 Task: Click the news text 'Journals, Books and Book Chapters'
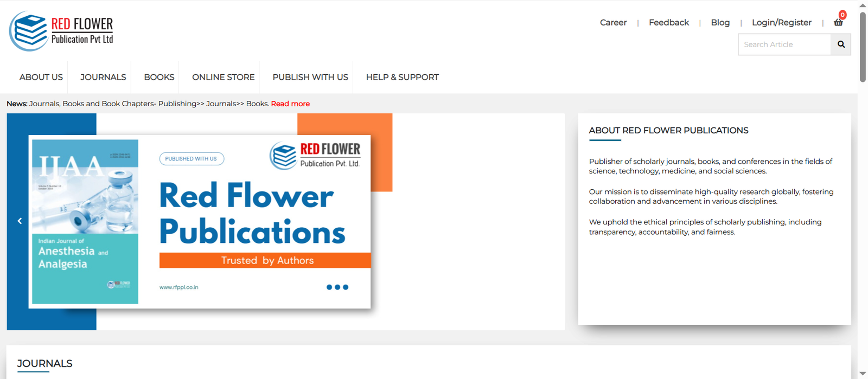point(92,104)
